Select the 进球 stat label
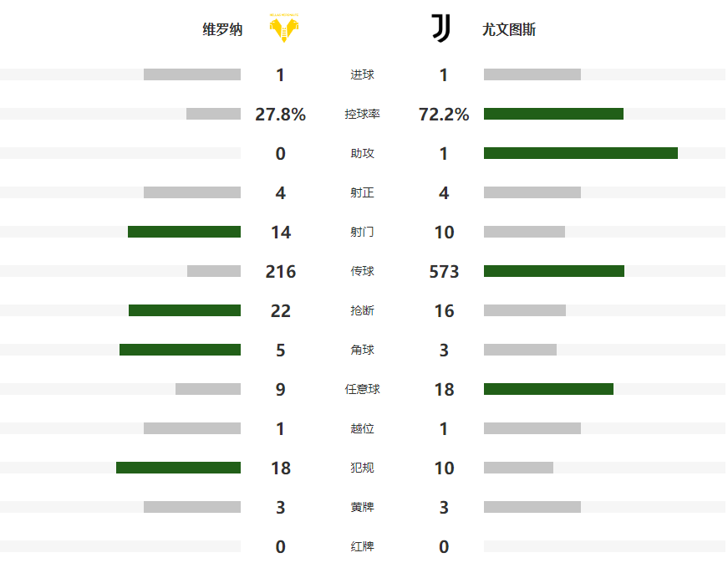Image resolution: width=728 pixels, height=563 pixels. pos(362,74)
